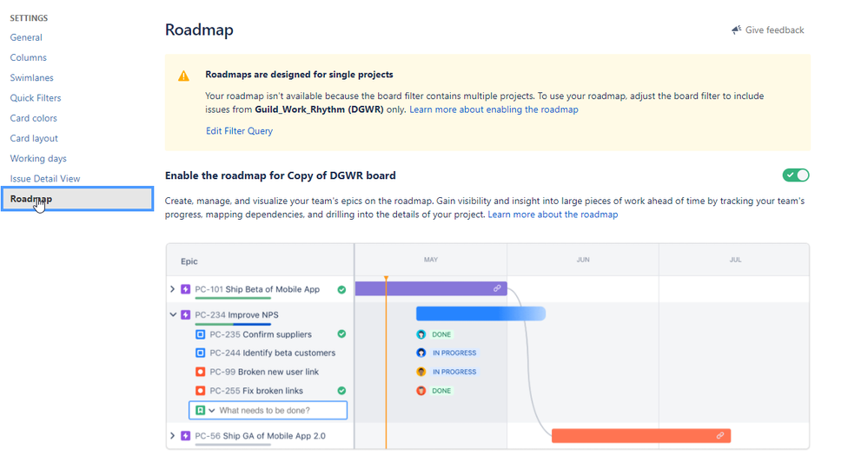868x476 pixels.
Task: Click the megaphone icon beside Give feedback
Action: (x=736, y=30)
